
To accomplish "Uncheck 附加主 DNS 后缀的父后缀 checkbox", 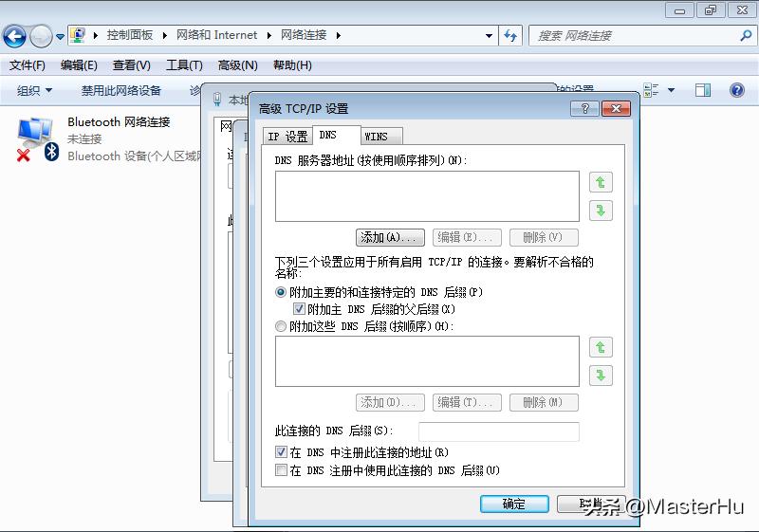I will pyautogui.click(x=299, y=308).
